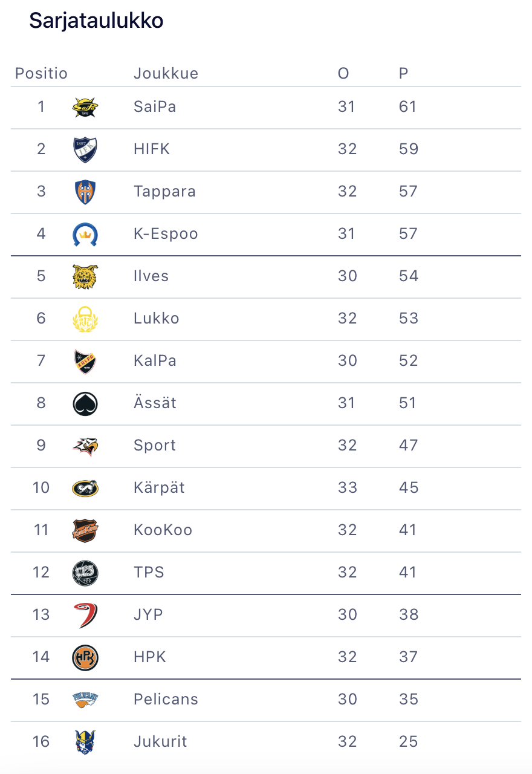532x774 pixels.
Task: Click the Ässät black spade logo
Action: [85, 404]
